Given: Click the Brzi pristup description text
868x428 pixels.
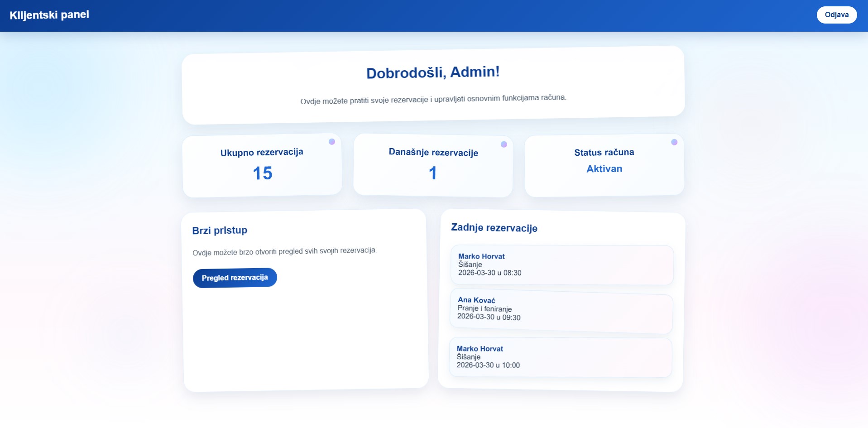Looking at the screenshot, I should (x=284, y=251).
